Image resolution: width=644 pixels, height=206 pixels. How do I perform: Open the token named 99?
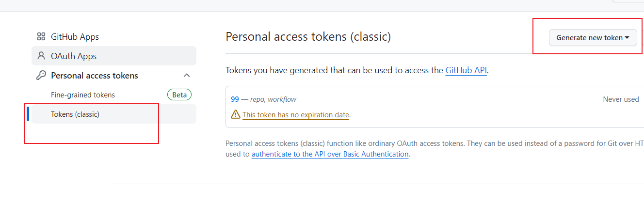[x=235, y=99]
